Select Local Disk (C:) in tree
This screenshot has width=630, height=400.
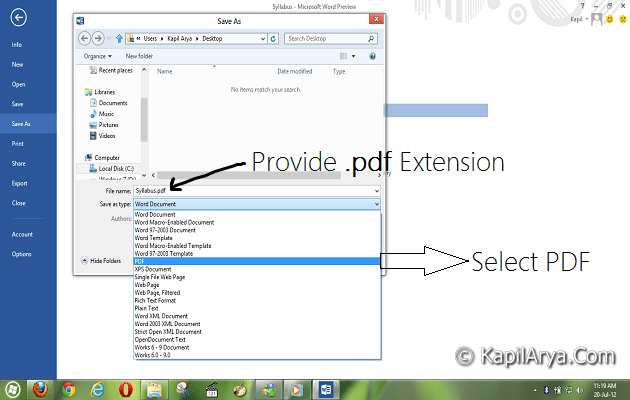coord(111,169)
